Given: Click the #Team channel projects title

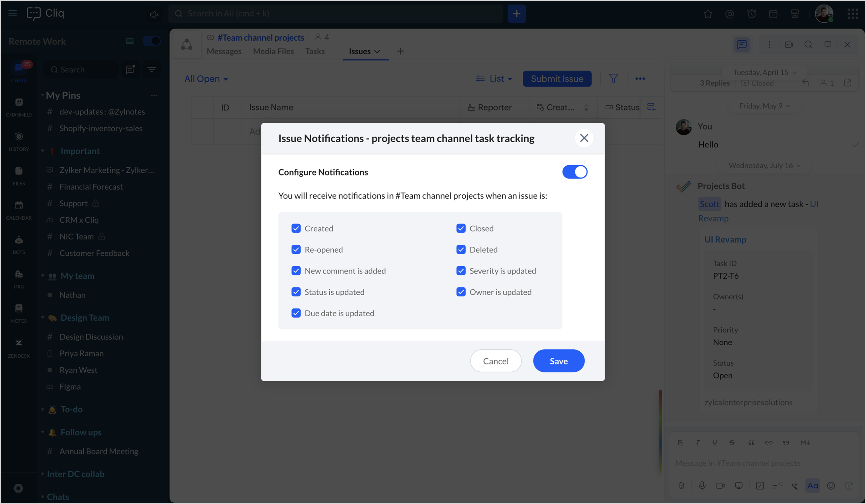Looking at the screenshot, I should pyautogui.click(x=261, y=38).
